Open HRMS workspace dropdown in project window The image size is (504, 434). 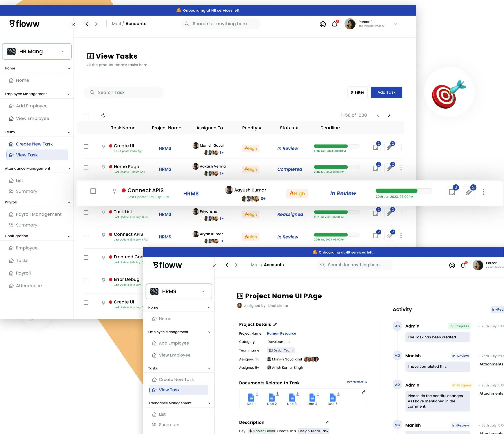point(179,291)
